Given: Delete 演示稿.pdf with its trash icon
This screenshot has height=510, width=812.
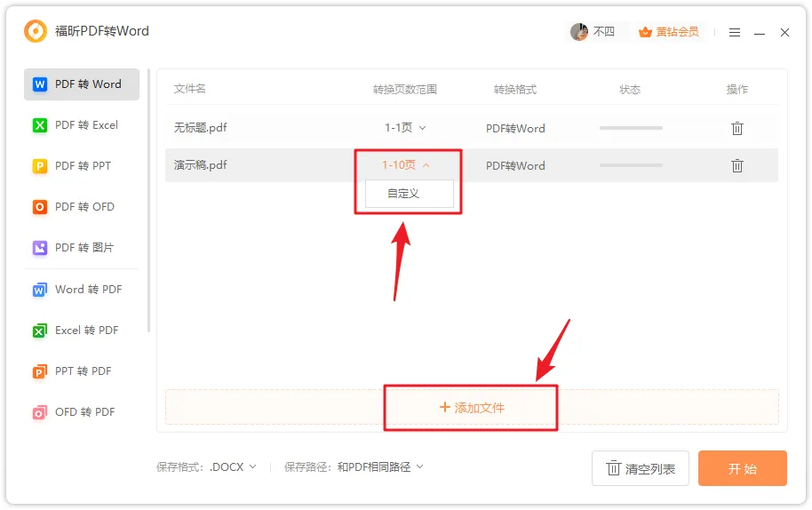Looking at the screenshot, I should 736,165.
